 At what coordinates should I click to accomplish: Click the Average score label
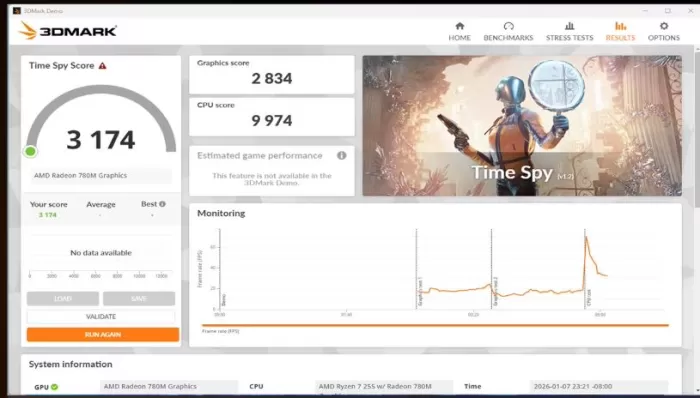[101, 204]
